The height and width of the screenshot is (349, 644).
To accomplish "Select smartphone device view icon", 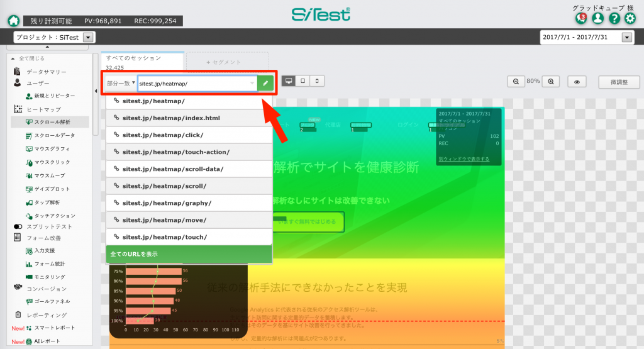I will (x=317, y=81).
